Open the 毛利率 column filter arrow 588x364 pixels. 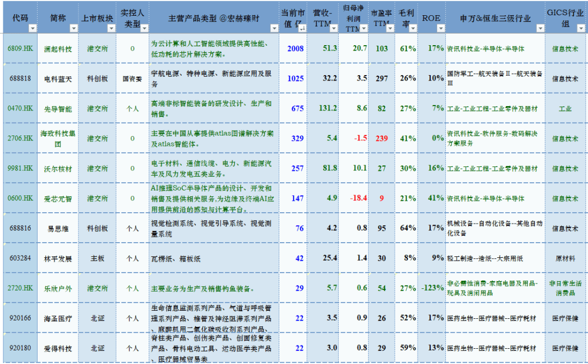(x=414, y=28)
